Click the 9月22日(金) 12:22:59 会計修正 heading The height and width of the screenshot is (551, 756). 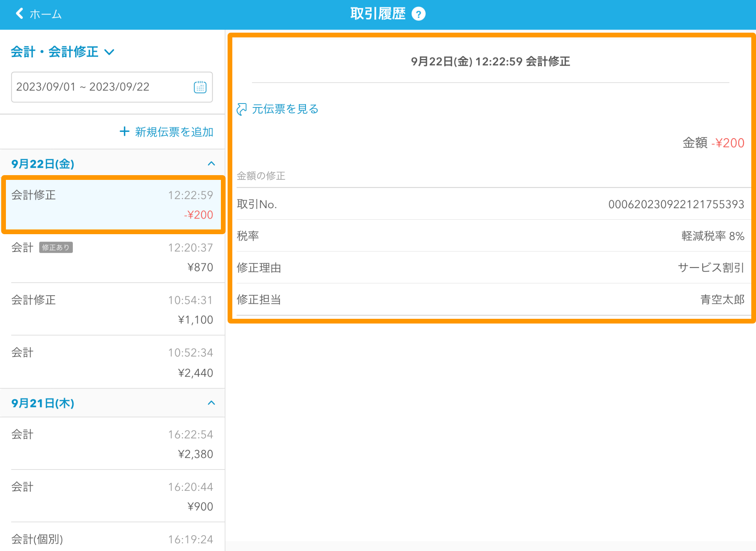tap(491, 61)
